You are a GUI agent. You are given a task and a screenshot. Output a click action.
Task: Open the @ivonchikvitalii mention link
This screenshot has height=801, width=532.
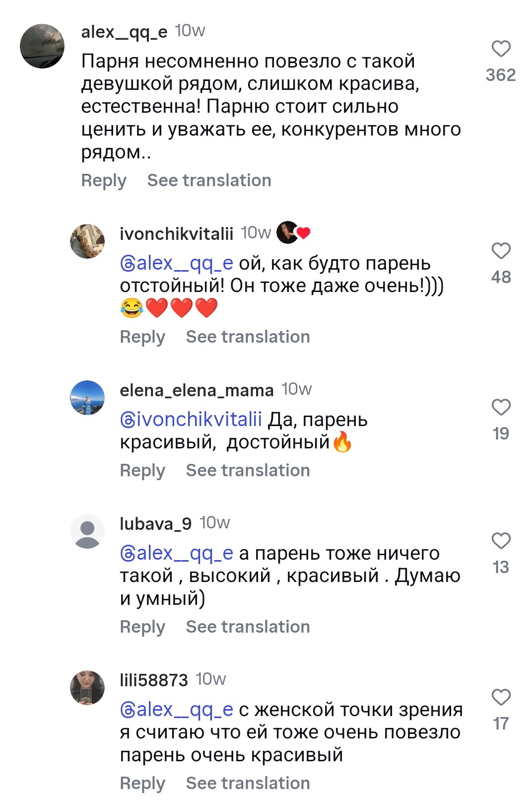[x=191, y=420]
